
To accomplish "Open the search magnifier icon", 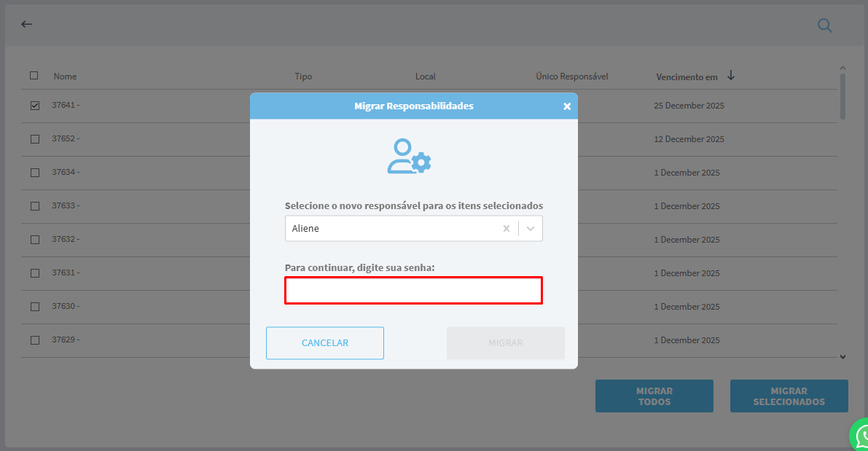I will pos(824,26).
